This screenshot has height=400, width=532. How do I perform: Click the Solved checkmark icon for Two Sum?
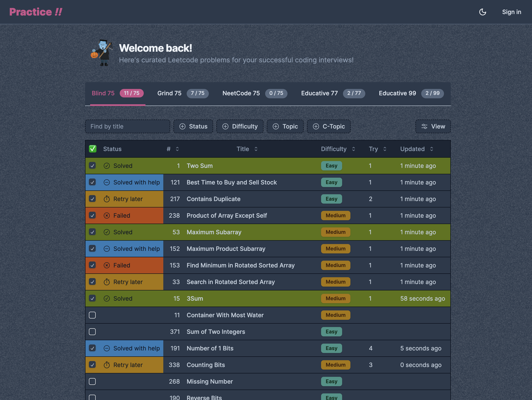point(107,166)
